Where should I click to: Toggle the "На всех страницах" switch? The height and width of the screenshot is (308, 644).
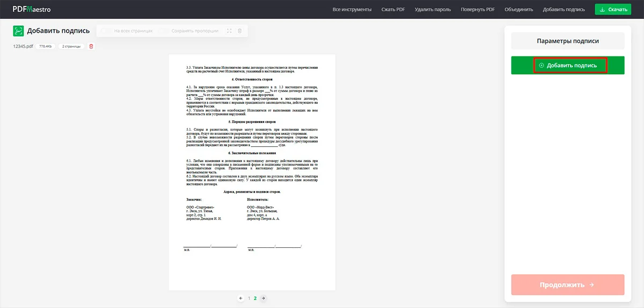tap(106, 31)
